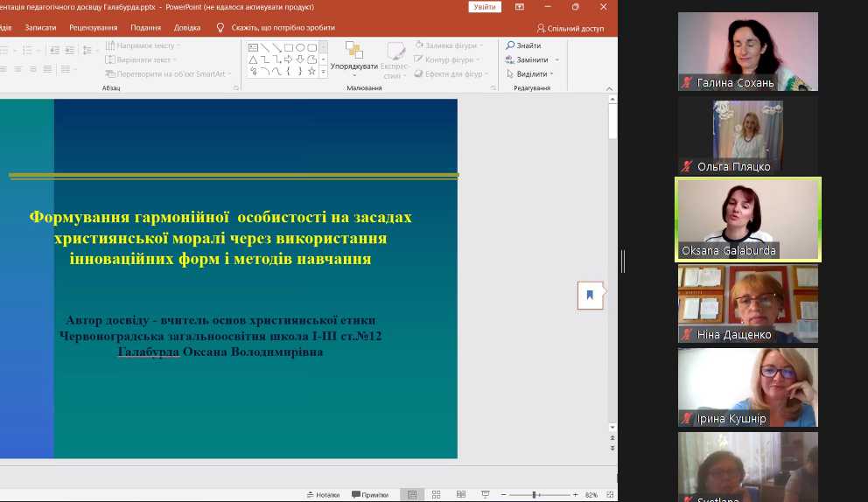The height and width of the screenshot is (502, 868).
Task: Toggle the Примітки comments pane
Action: coord(369,495)
